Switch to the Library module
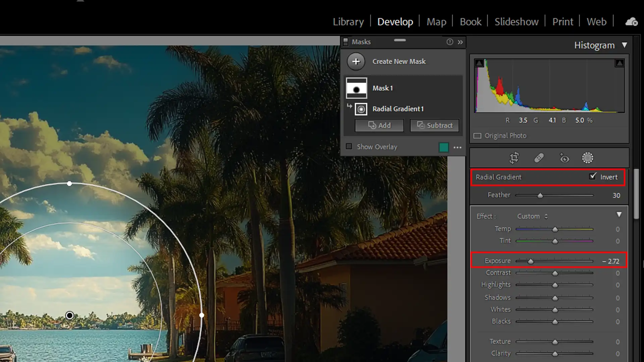The height and width of the screenshot is (362, 644). (348, 22)
